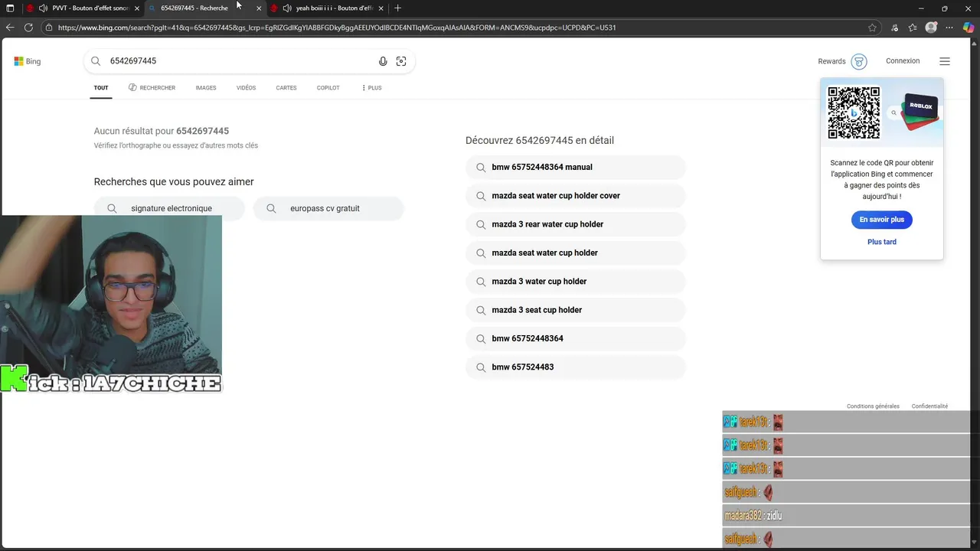Click the Bing app QR code
This screenshot has height=551, width=980.
tap(854, 112)
